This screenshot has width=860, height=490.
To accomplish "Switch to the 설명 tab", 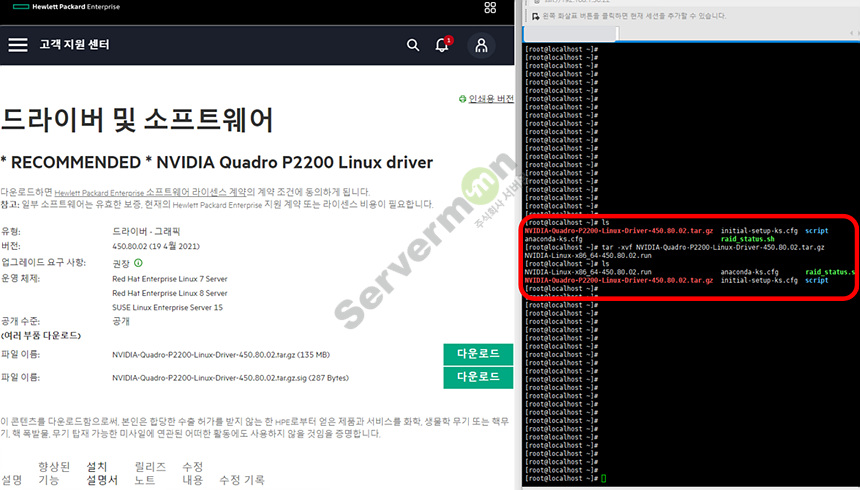I will tap(12, 480).
